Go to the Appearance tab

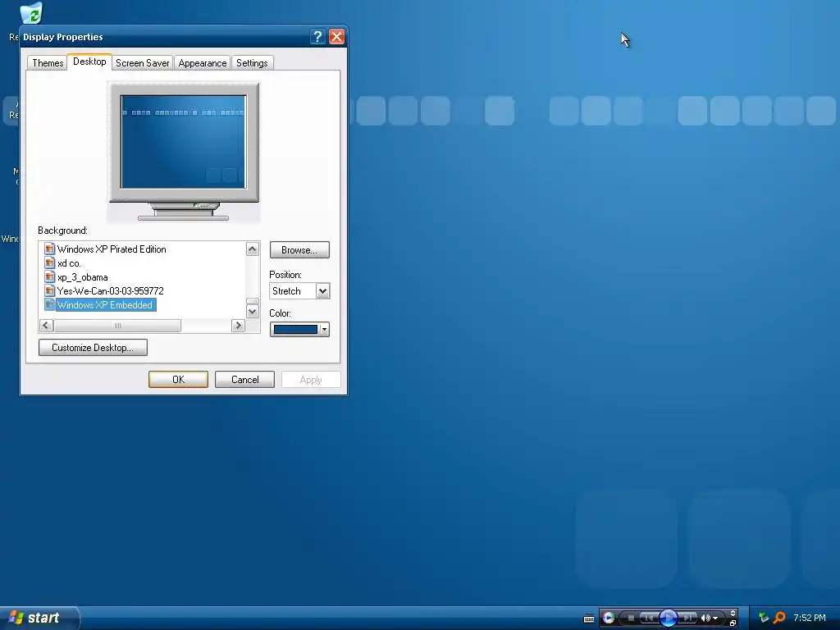[203, 63]
